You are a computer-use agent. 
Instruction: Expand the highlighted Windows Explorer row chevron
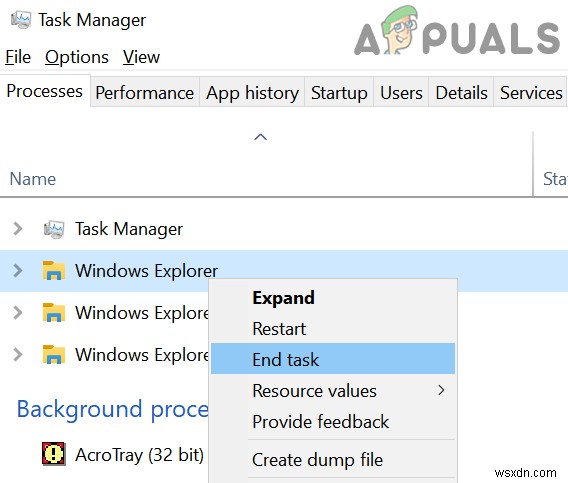point(17,271)
